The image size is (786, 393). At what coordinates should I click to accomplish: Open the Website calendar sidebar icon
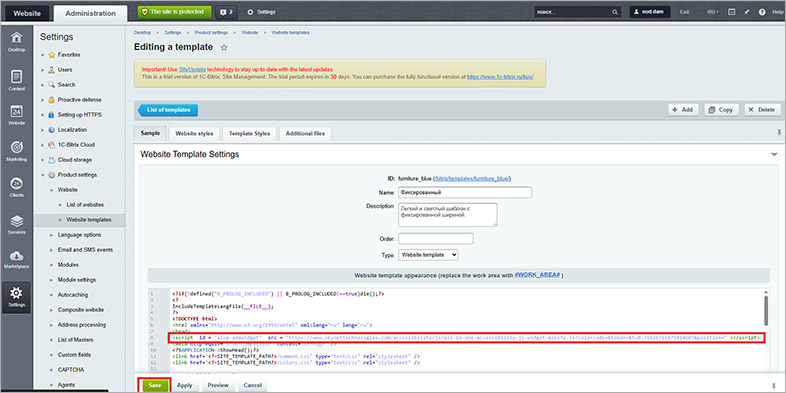pyautogui.click(x=17, y=115)
